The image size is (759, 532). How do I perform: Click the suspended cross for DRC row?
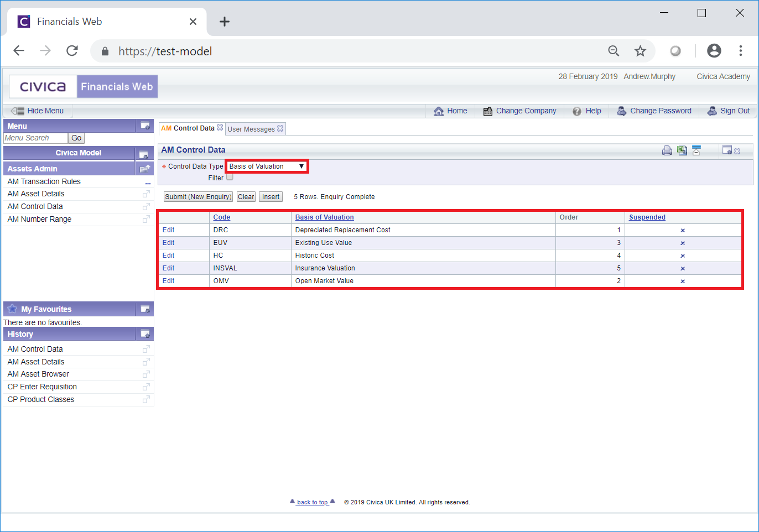click(x=683, y=231)
